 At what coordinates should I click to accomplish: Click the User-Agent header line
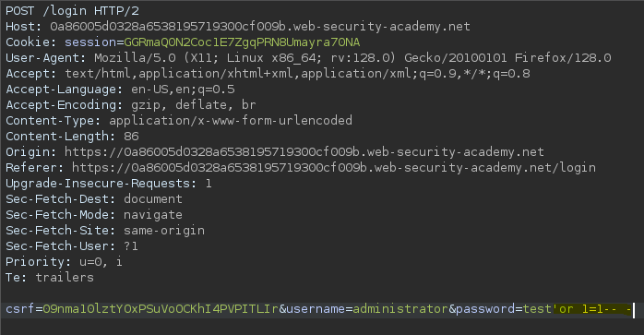coord(308,58)
